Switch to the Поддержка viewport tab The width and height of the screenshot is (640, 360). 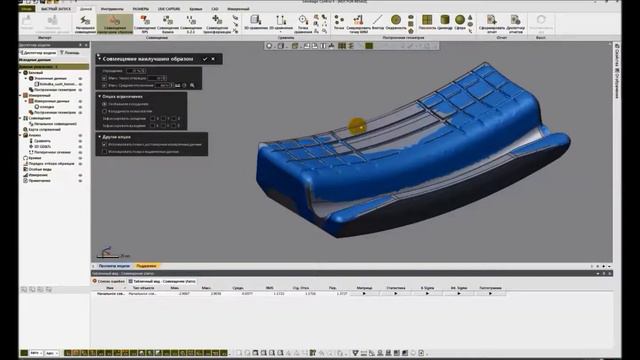tap(146, 266)
